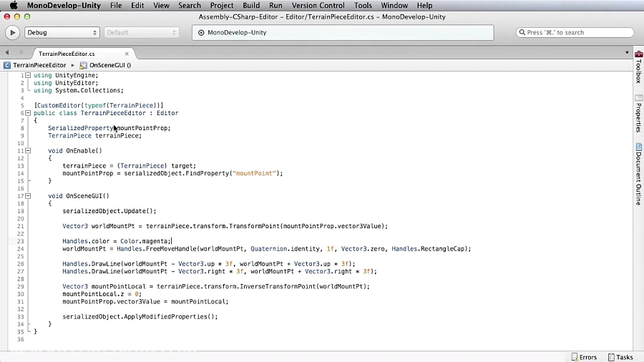
Task: Click the OnSceneGUI () method breadcrumb
Action: click(110, 65)
